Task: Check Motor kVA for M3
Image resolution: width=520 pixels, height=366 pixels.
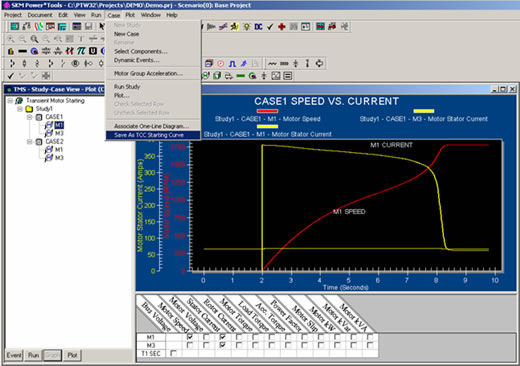Action: [370, 345]
